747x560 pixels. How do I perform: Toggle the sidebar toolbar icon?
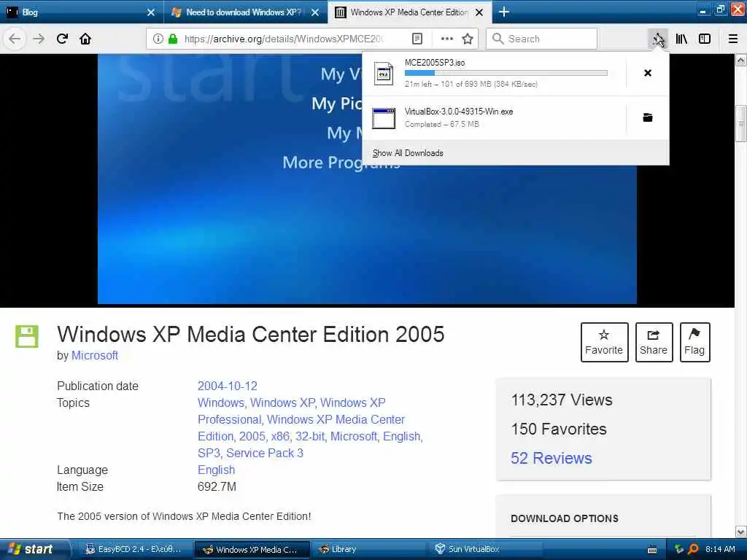(x=705, y=39)
